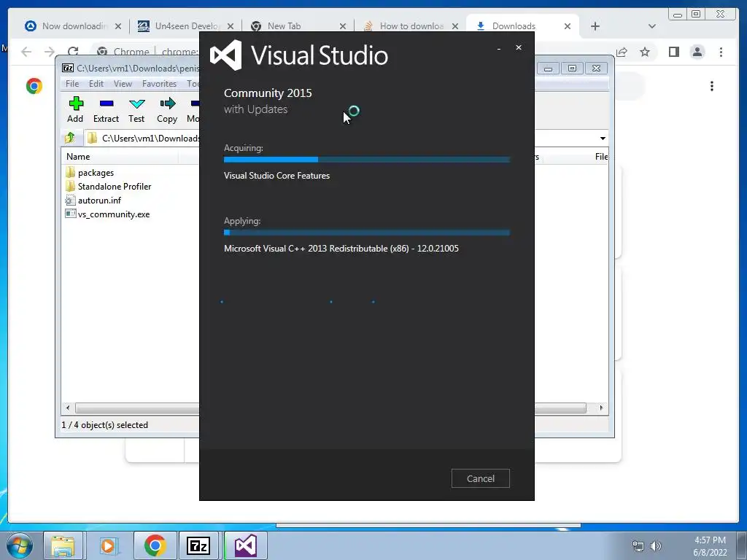Open the View menu in 7-Zip
Image resolution: width=747 pixels, height=560 pixels.
(123, 84)
